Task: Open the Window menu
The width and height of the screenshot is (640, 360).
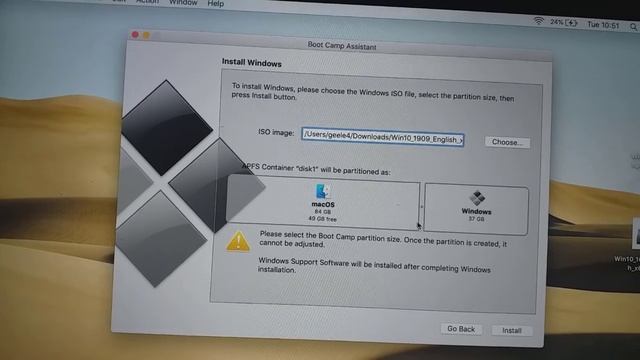Action: coord(183,3)
